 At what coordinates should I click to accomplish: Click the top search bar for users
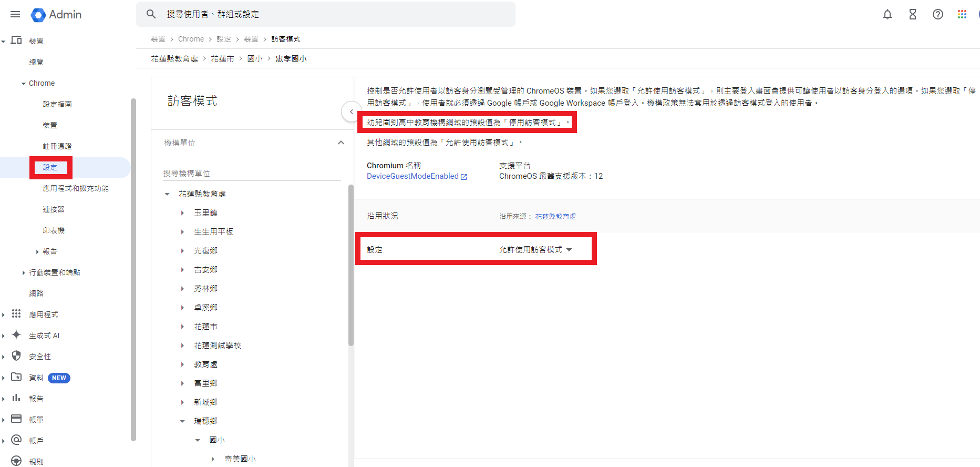point(326,14)
